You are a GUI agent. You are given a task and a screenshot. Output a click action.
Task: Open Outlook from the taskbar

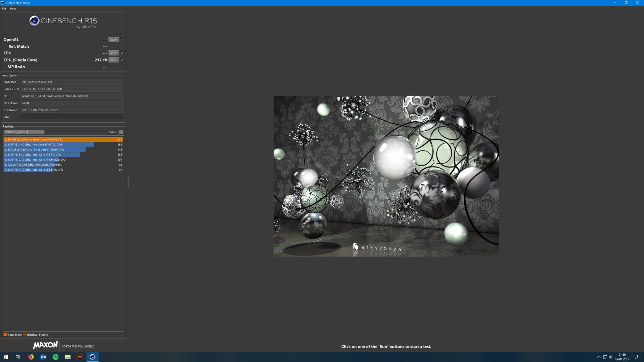point(43,357)
